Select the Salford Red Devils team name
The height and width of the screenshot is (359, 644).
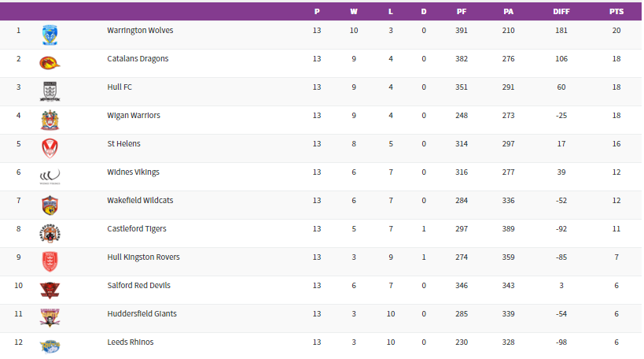click(138, 286)
